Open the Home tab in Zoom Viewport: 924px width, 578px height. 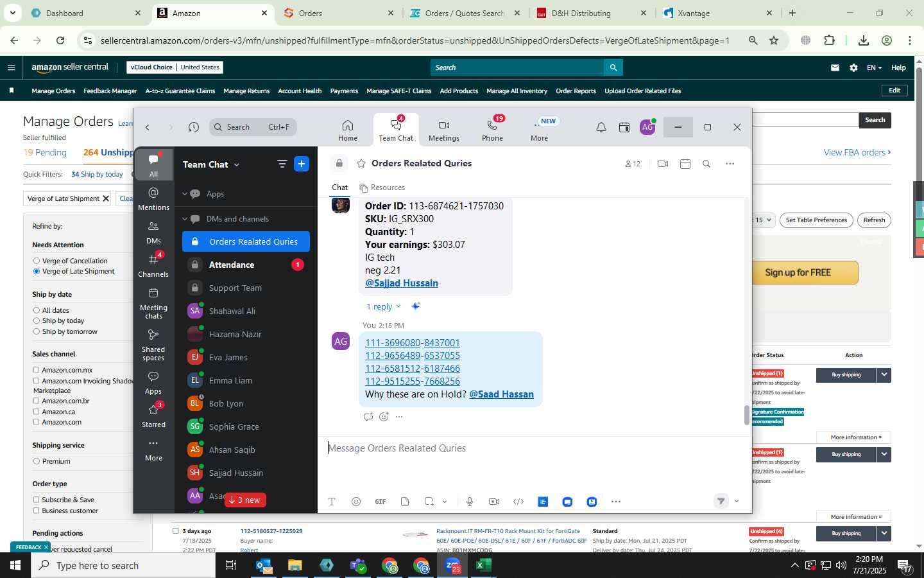(x=347, y=130)
